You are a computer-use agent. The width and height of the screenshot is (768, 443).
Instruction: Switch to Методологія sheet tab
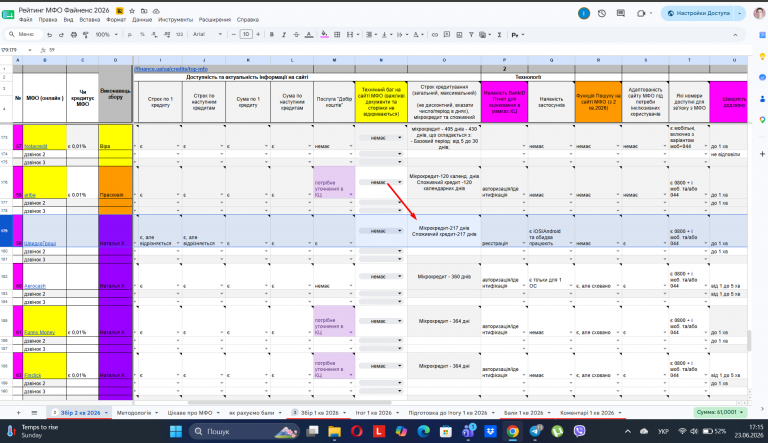134,413
